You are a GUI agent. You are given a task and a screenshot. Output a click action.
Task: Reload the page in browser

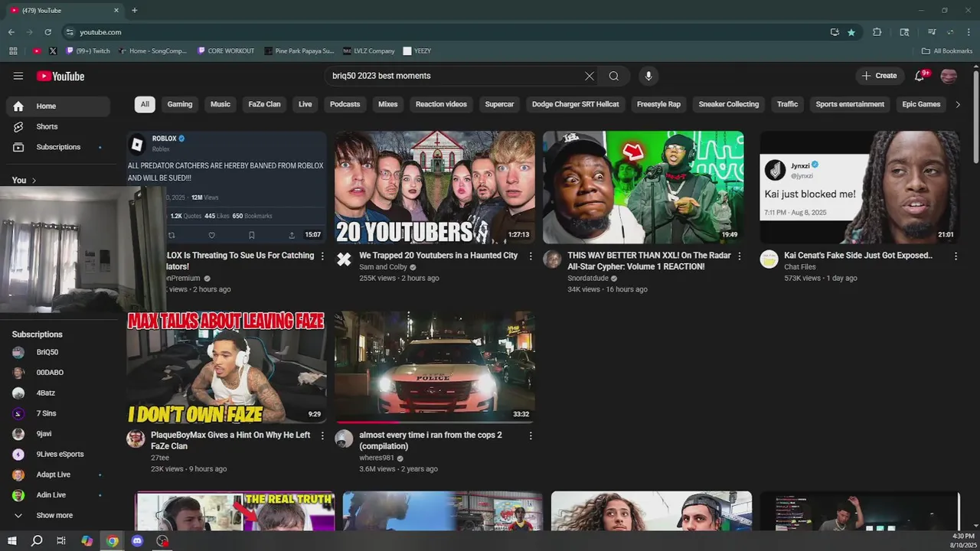coord(47,32)
